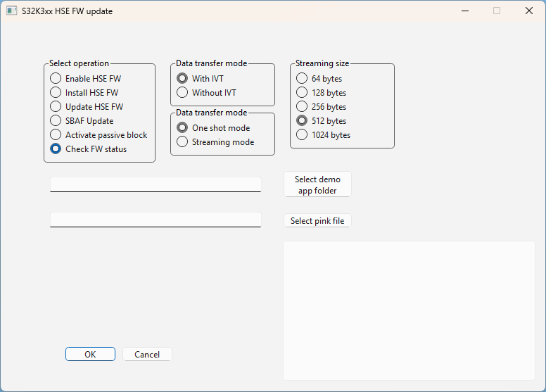Pick 256 bytes streaming size
The image size is (546, 392).
click(302, 107)
